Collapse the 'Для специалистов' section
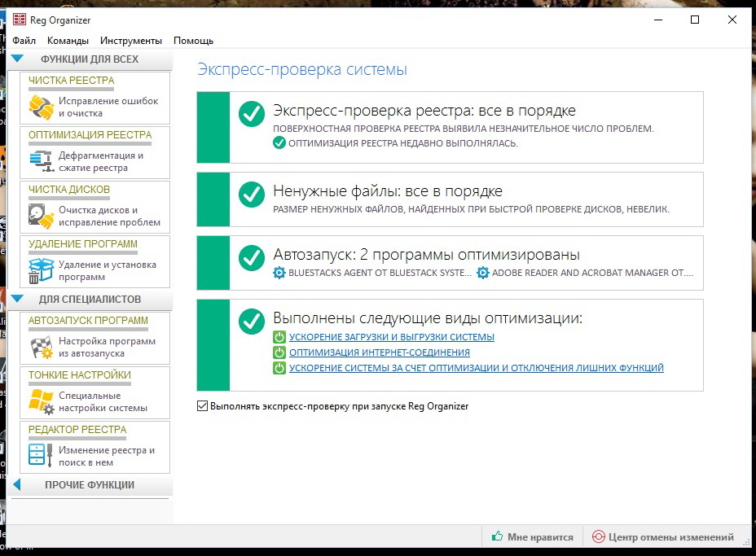Image resolution: width=756 pixels, height=556 pixels. (18, 300)
